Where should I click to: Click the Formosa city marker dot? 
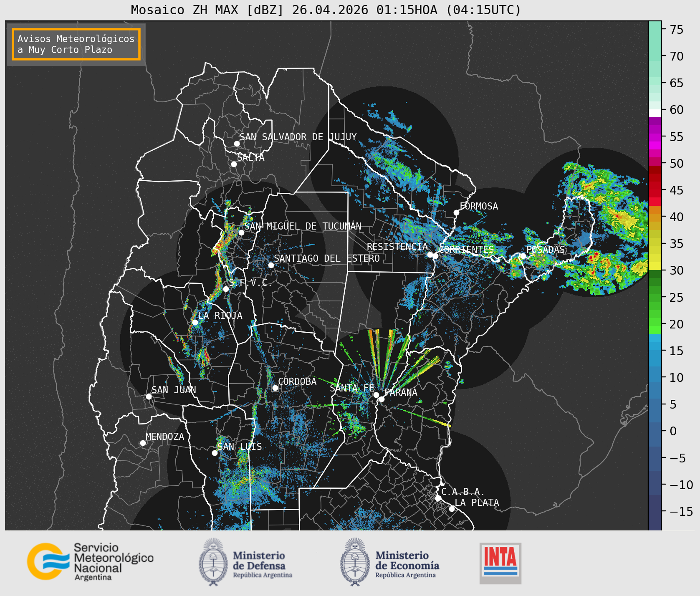(456, 213)
